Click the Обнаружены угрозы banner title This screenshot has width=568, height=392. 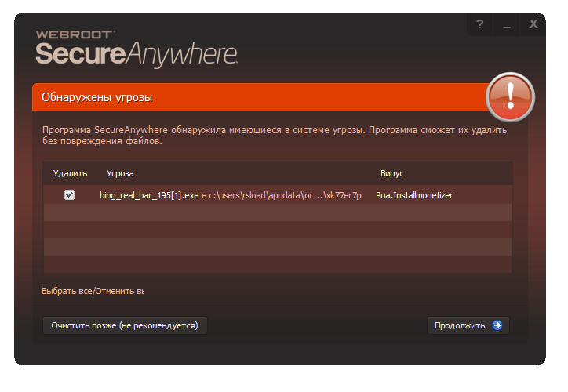[x=96, y=97]
